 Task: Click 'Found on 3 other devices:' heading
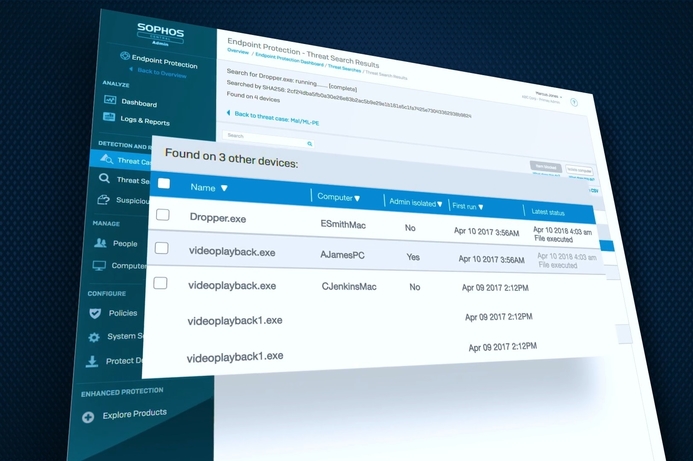pos(232,159)
